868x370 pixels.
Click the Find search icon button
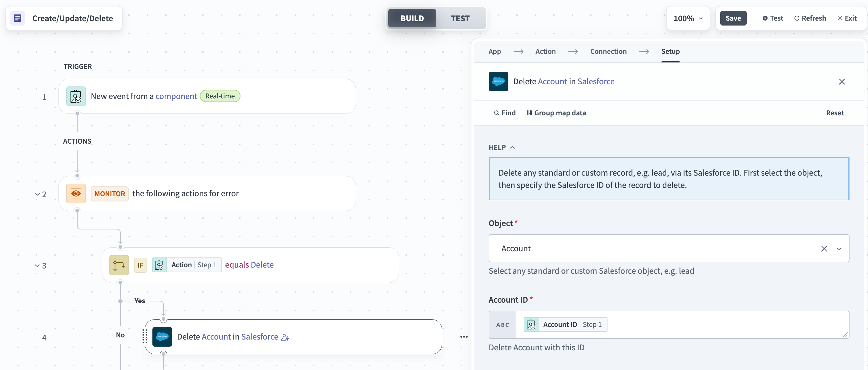(x=505, y=113)
